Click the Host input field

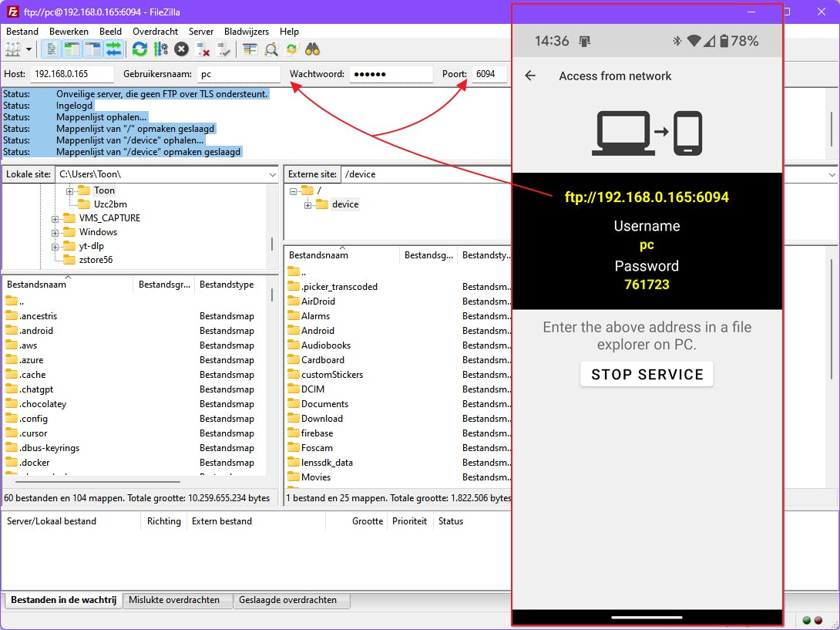[x=72, y=74]
